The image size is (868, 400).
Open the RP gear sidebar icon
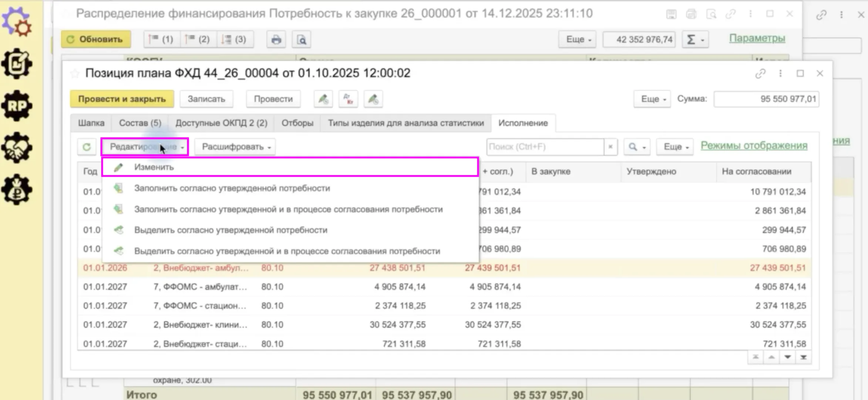[17, 106]
